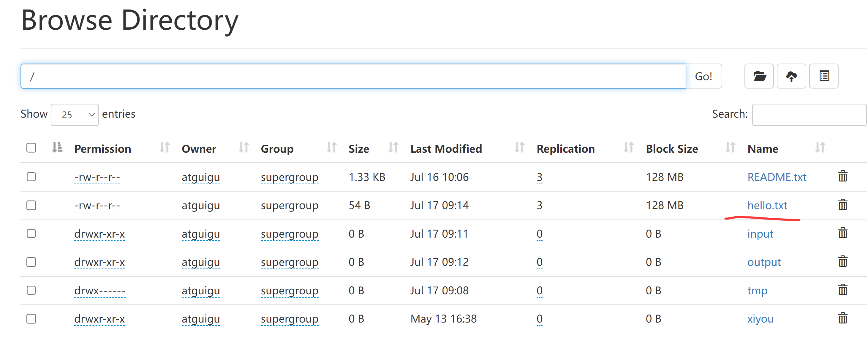
Task: Delete the tmp directory via trash icon
Action: pos(842,290)
